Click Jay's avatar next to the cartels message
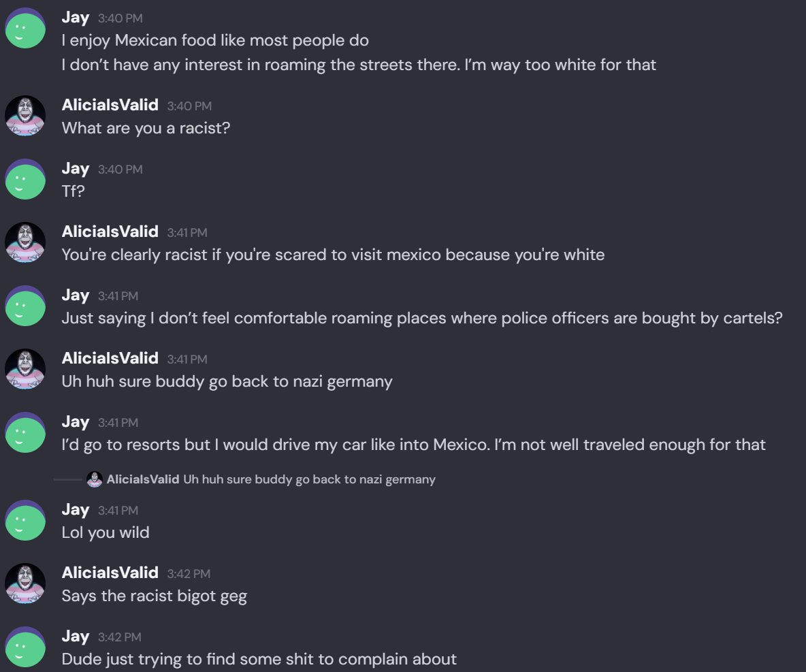 point(25,306)
